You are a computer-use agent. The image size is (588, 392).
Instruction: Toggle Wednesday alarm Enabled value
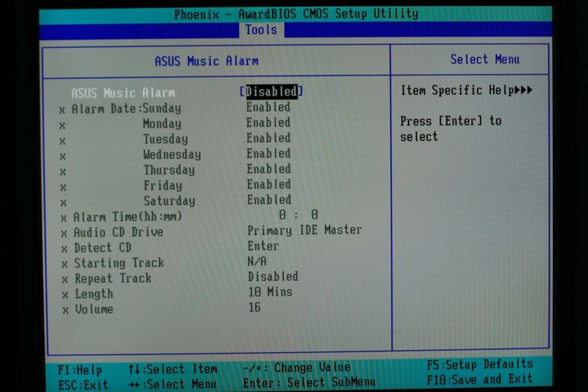(x=269, y=153)
